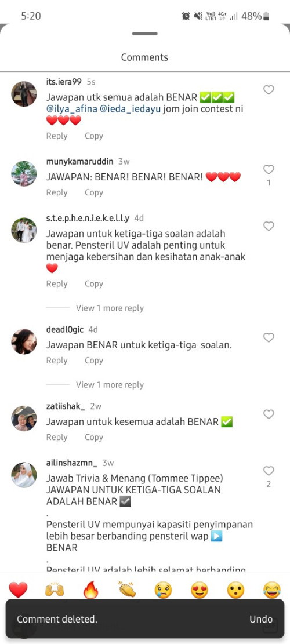Open the @ilya_afina mention link
290x644 pixels.
71,110
